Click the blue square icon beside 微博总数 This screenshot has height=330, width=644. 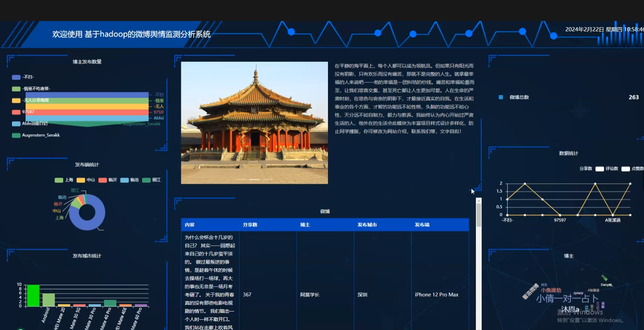coord(501,97)
